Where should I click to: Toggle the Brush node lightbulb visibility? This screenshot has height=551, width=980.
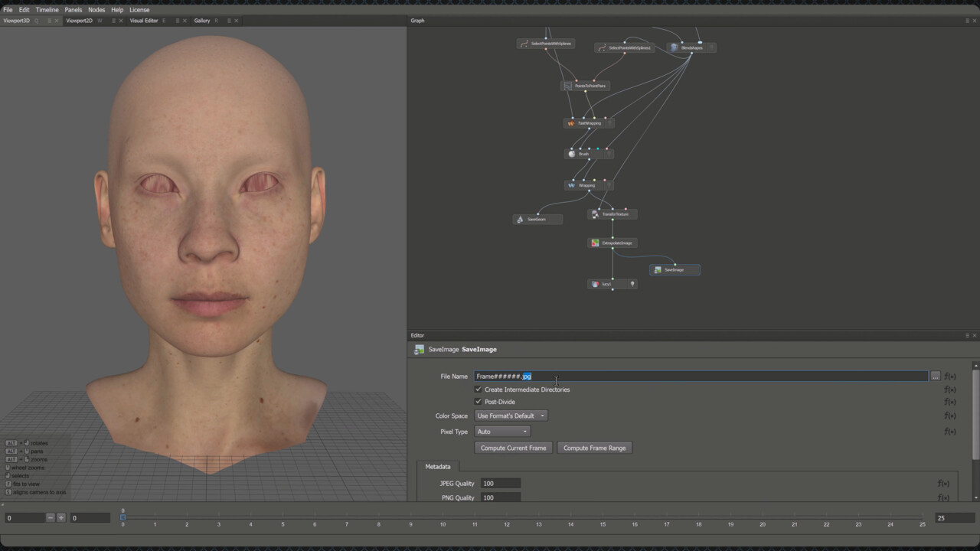pyautogui.click(x=609, y=154)
